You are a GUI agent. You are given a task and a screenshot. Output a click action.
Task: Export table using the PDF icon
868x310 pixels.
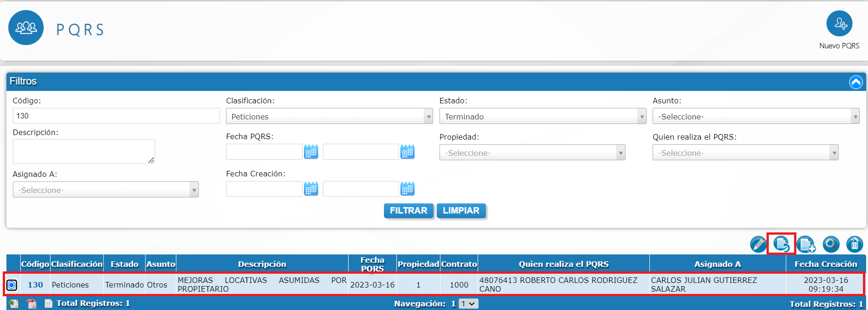click(31, 304)
